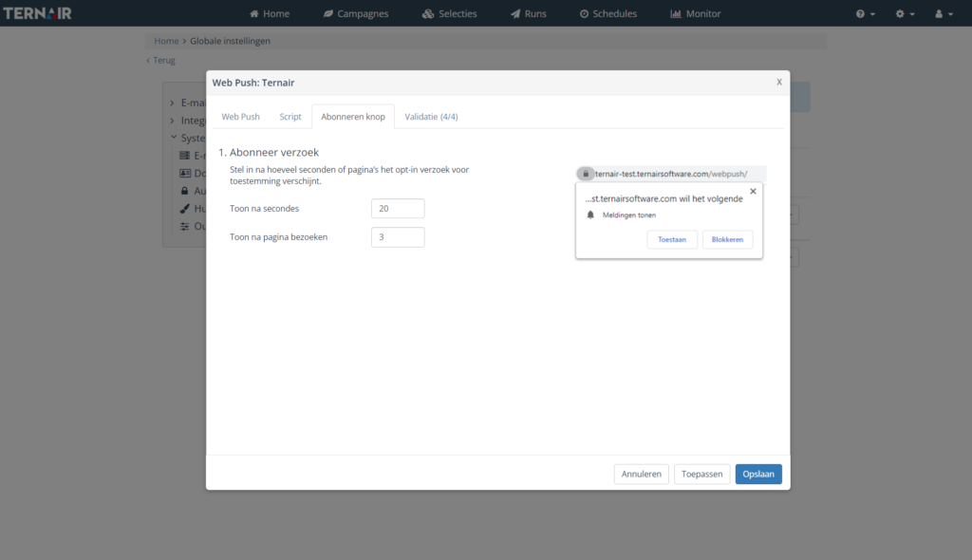Image resolution: width=972 pixels, height=560 pixels.
Task: Click the preview URL ternair-test.ternairsoftware.com/webpush/
Action: tap(671, 174)
